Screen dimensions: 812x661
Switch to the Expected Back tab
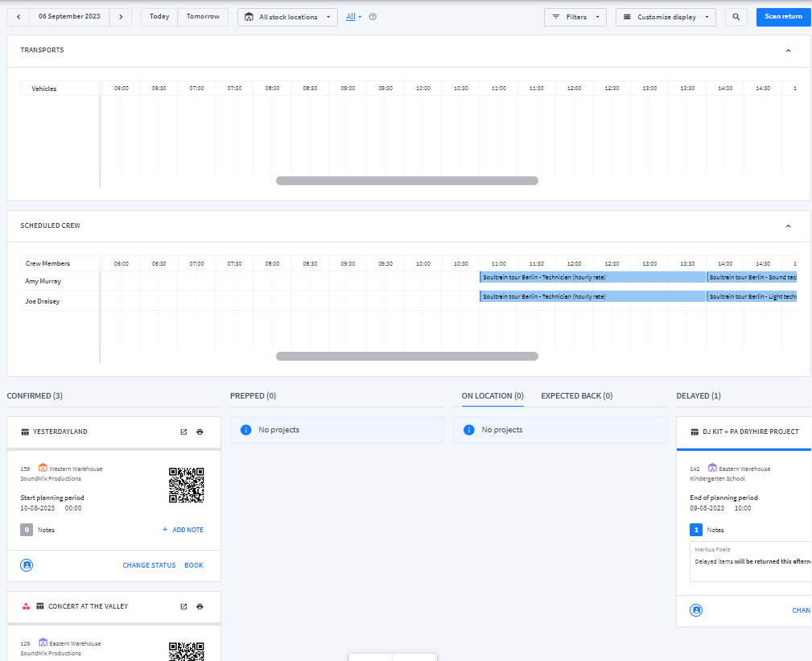point(577,396)
